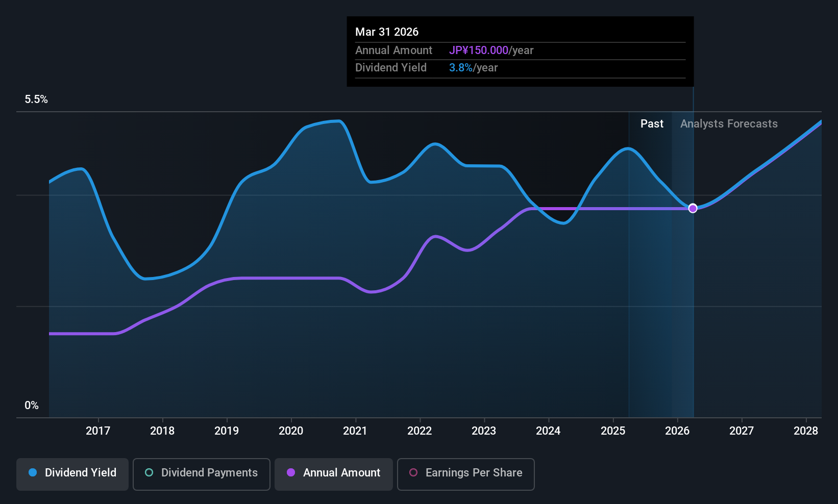Click the Analysts Forecasts label
The image size is (838, 504).
pyautogui.click(x=729, y=124)
